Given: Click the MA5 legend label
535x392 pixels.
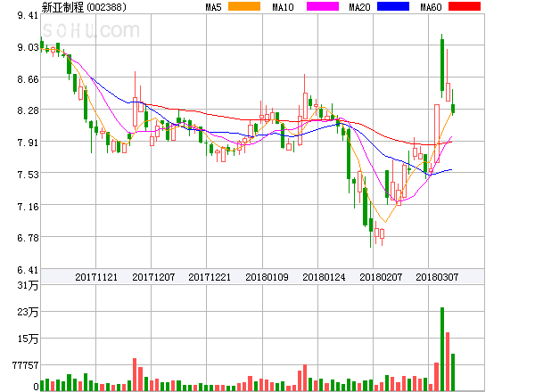Looking at the screenshot, I should [x=213, y=7].
